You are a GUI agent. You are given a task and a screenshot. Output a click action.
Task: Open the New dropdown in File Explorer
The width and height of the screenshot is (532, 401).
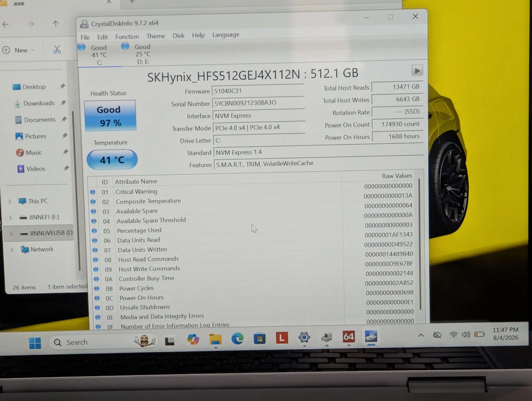tap(18, 50)
